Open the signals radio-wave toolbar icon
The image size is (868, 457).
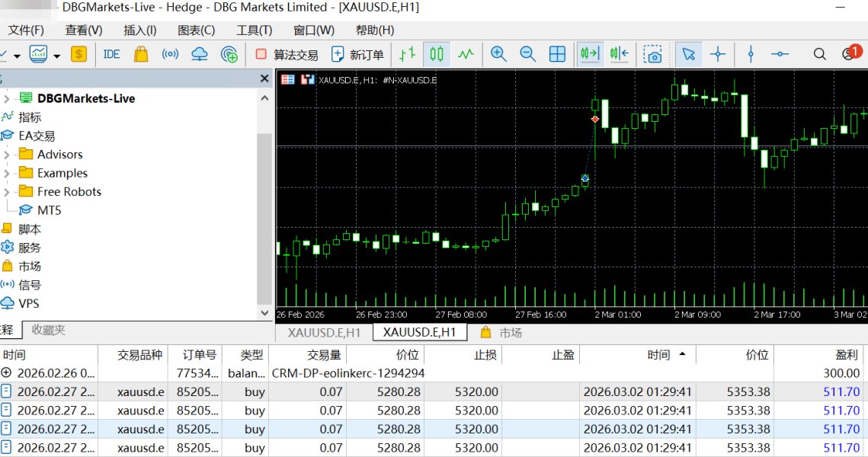click(x=170, y=54)
